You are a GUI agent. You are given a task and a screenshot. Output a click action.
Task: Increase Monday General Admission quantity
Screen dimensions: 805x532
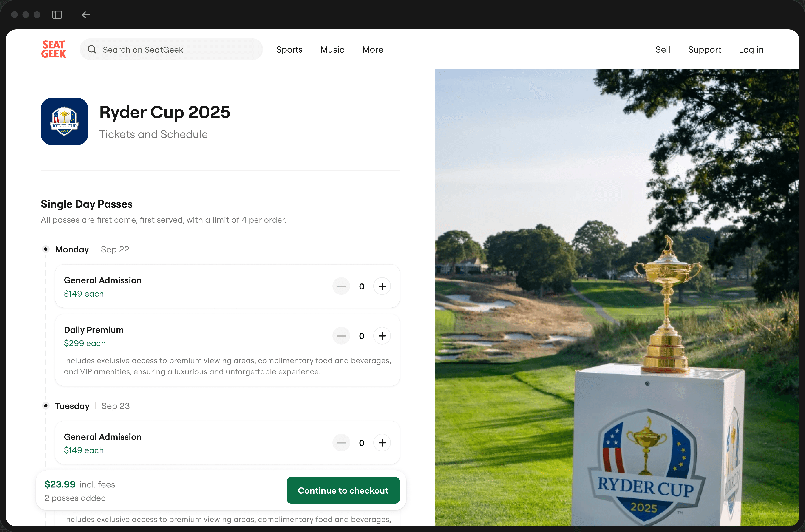(382, 286)
